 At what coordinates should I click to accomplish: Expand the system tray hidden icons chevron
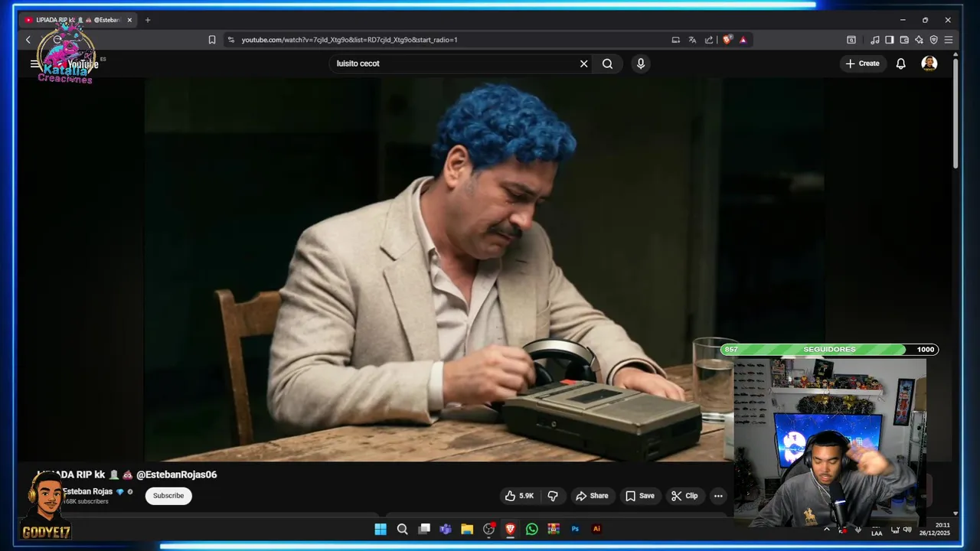pyautogui.click(x=826, y=529)
